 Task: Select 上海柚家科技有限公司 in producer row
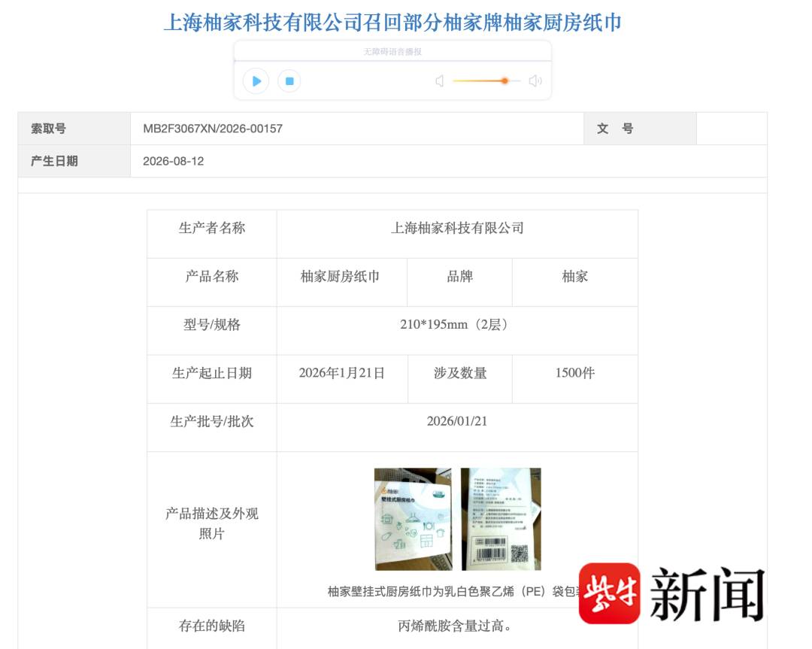pyautogui.click(x=457, y=228)
